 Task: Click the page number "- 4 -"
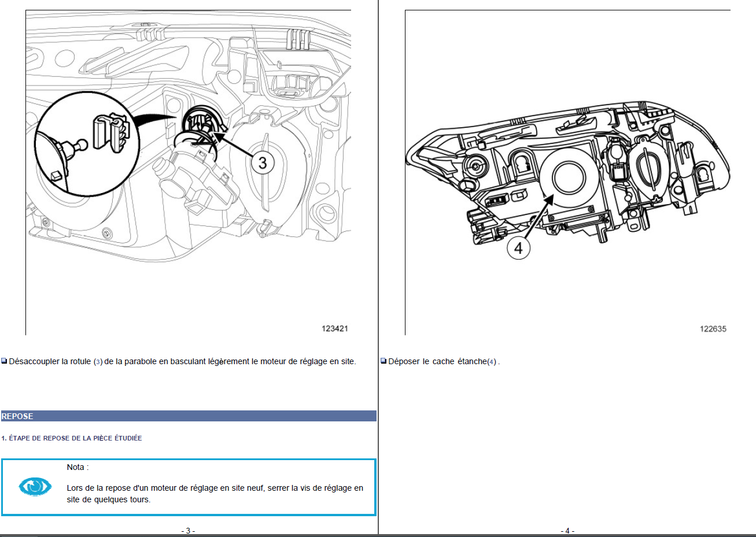(x=567, y=531)
